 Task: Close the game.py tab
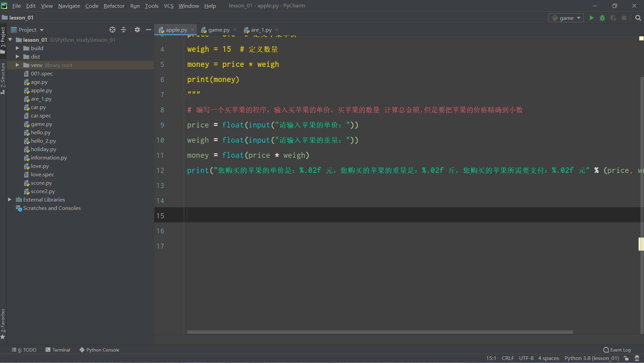pyautogui.click(x=235, y=30)
